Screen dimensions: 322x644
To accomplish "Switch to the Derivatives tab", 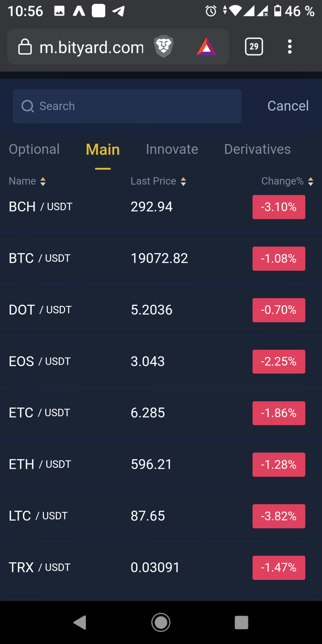I will [257, 149].
